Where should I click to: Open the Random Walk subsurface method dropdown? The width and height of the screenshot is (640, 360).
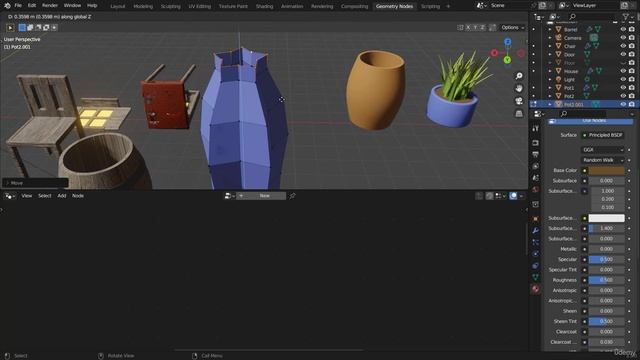pos(602,160)
